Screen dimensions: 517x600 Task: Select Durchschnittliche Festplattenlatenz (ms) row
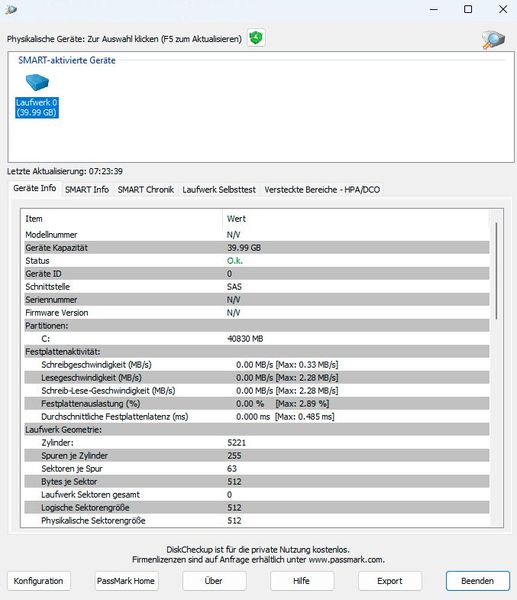coord(257,417)
